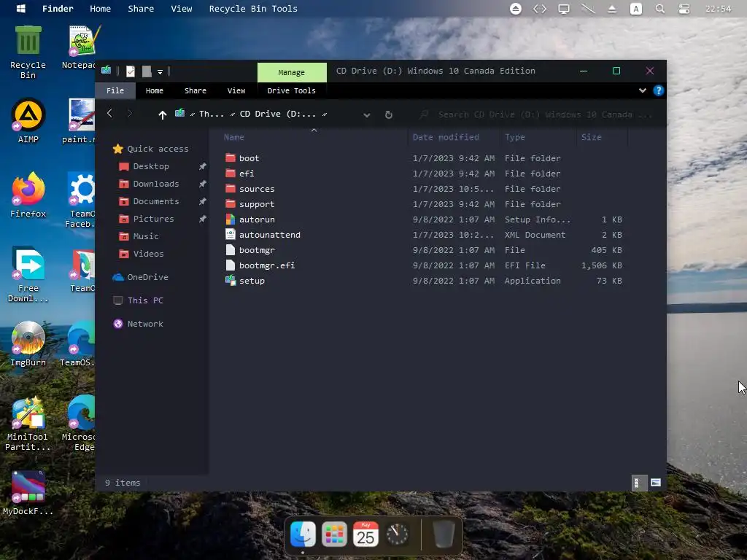Open the Recycle Bin desktop icon

[x=28, y=52]
